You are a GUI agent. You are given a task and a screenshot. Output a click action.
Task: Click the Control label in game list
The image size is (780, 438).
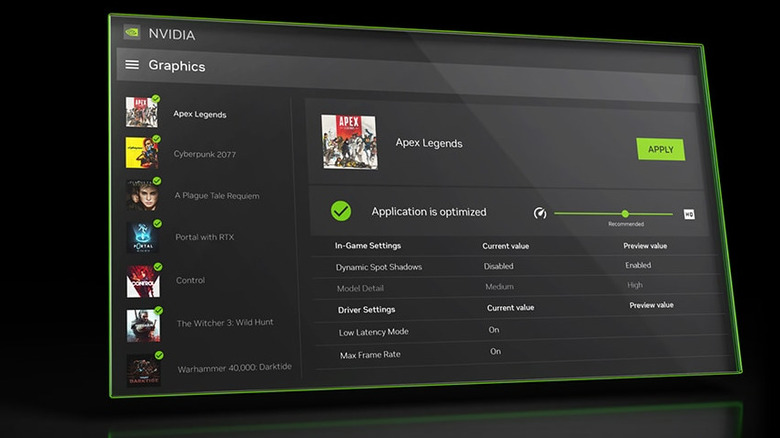tap(191, 280)
